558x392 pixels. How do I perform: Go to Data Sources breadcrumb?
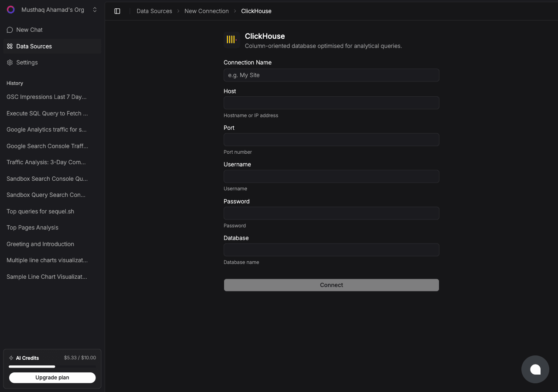pos(154,11)
